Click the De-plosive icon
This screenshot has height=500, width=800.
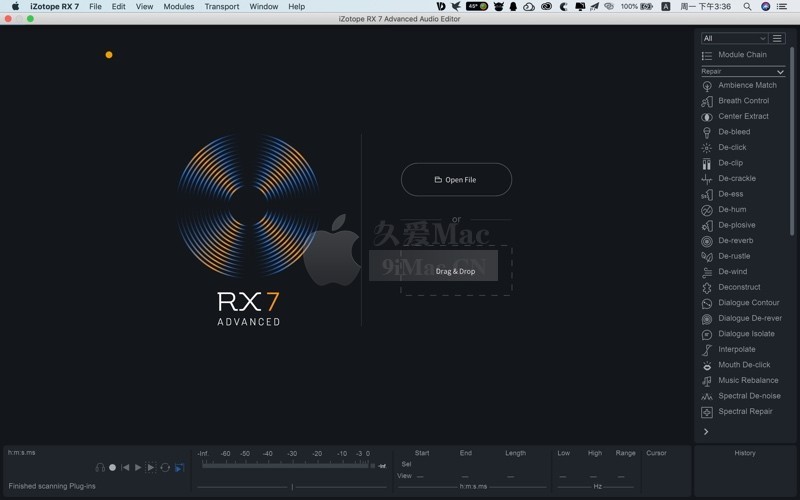coord(707,226)
